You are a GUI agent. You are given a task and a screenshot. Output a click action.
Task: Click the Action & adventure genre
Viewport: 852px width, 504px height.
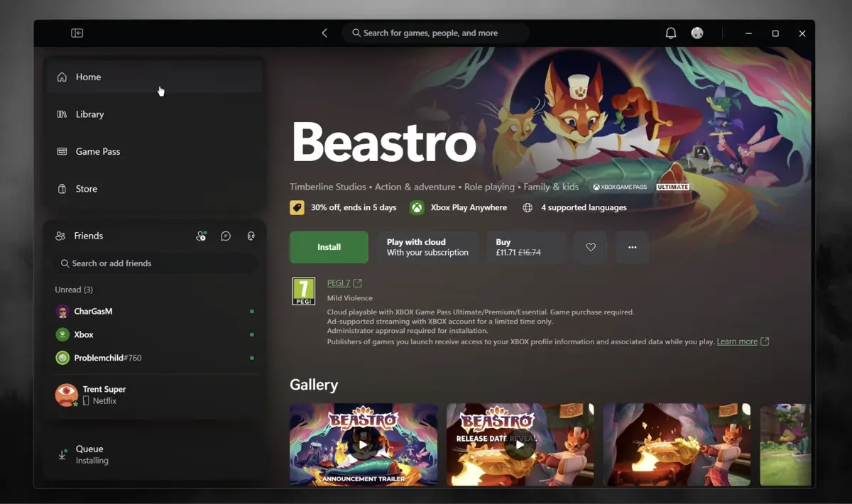tap(415, 187)
